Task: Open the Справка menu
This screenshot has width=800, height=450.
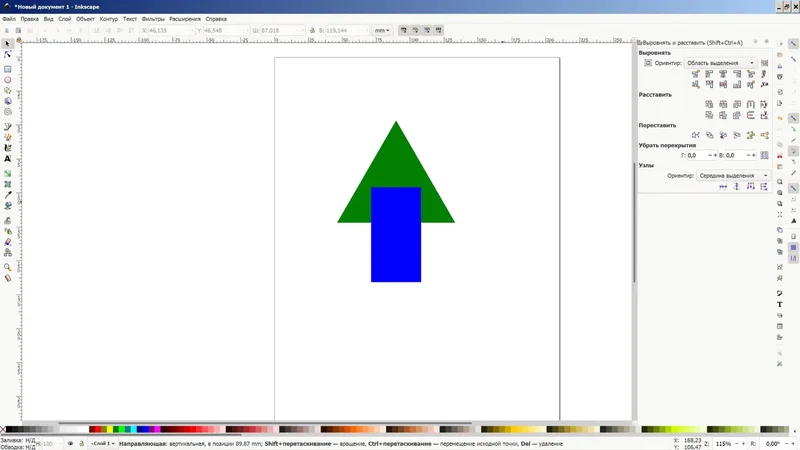Action: click(216, 19)
